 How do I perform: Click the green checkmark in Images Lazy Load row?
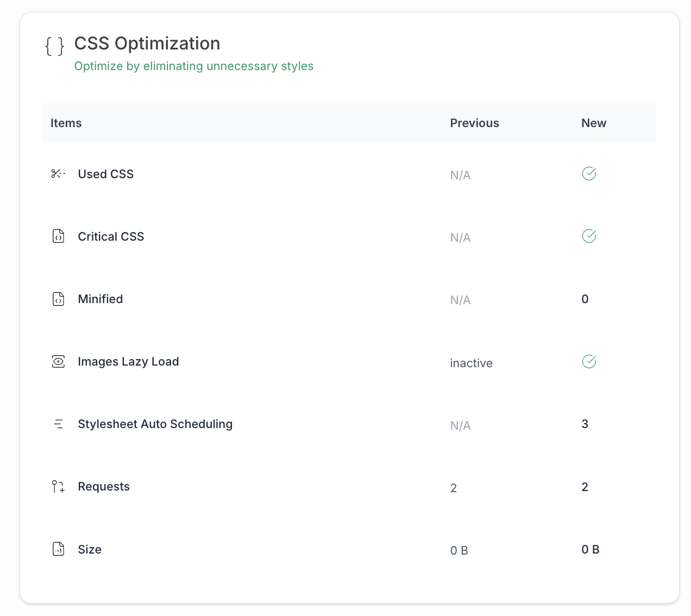click(589, 361)
